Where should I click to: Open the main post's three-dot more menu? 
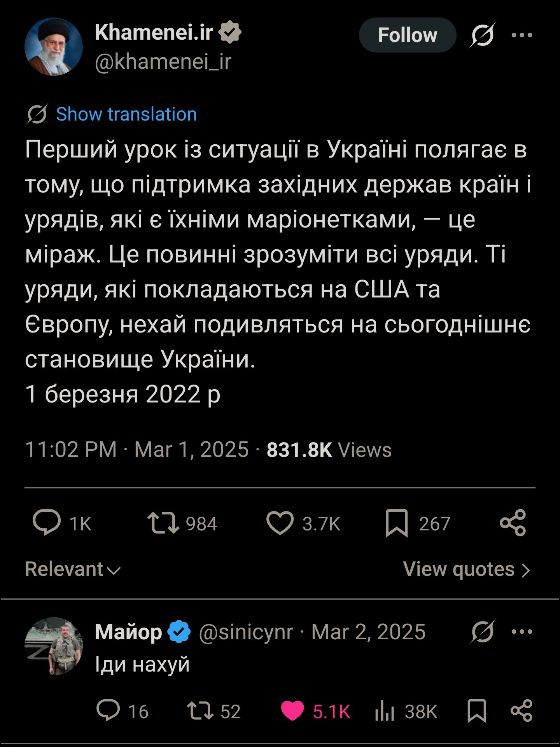[x=522, y=35]
